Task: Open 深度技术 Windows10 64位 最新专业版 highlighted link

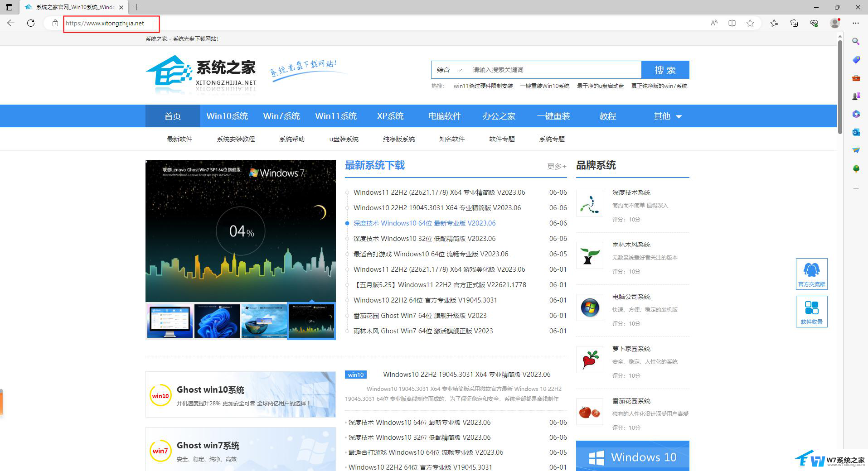Action: (x=425, y=223)
